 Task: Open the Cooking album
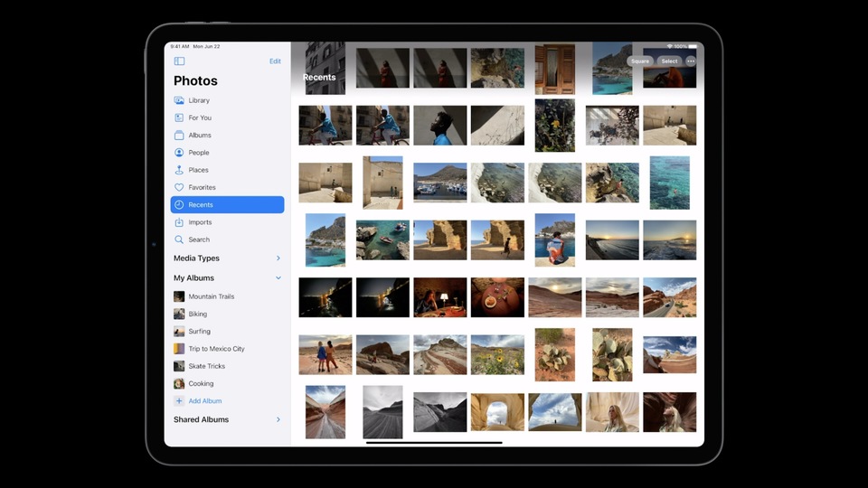click(227, 383)
